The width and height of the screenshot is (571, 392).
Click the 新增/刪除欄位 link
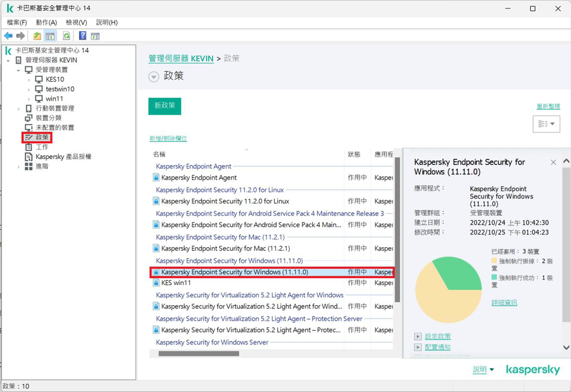[168, 138]
